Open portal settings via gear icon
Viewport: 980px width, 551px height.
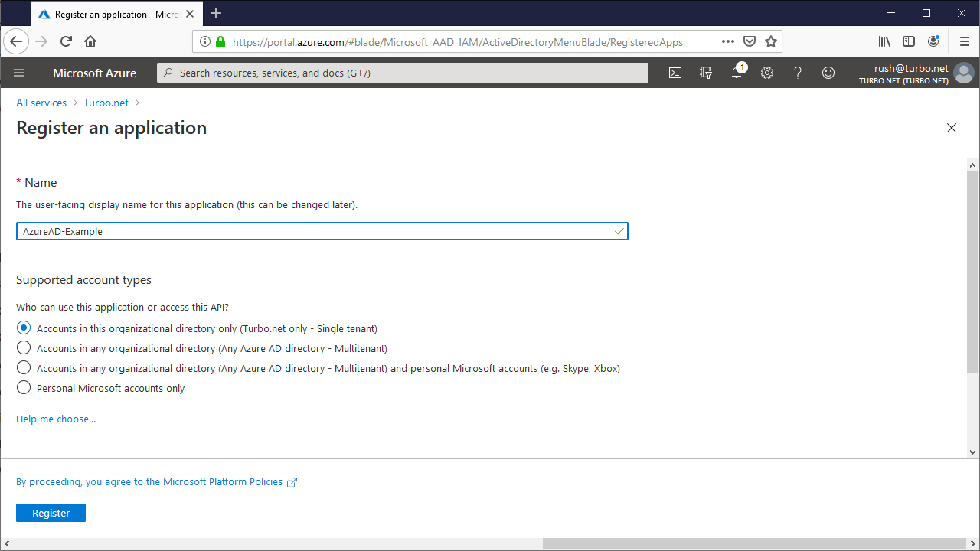click(x=766, y=72)
